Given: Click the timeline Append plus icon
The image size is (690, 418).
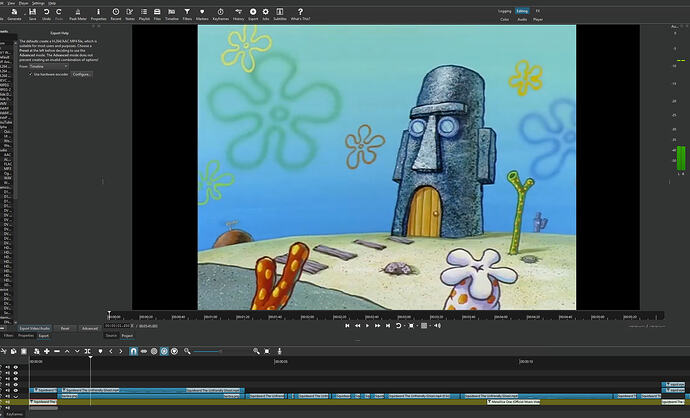Looking at the screenshot, I should point(47,351).
